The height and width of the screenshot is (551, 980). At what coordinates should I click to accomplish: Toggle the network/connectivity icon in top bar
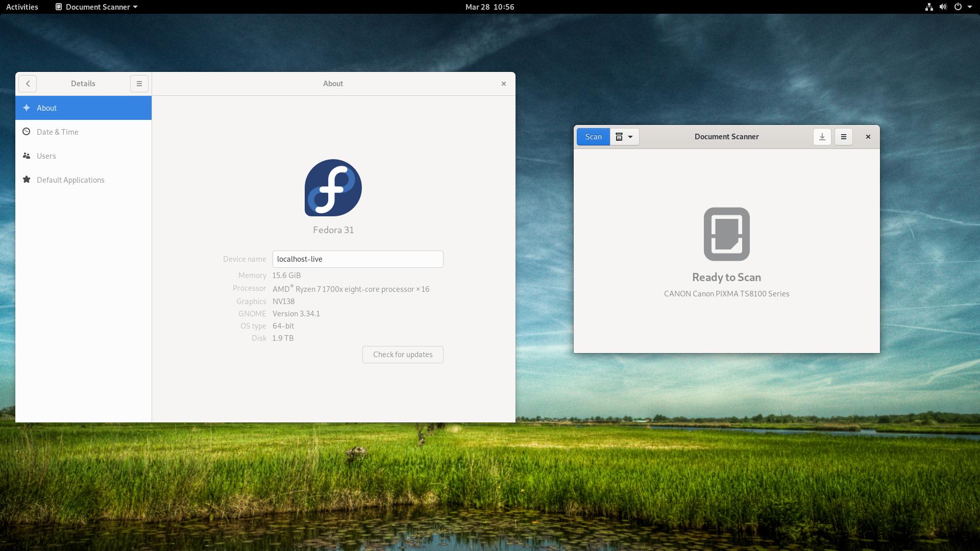point(927,7)
